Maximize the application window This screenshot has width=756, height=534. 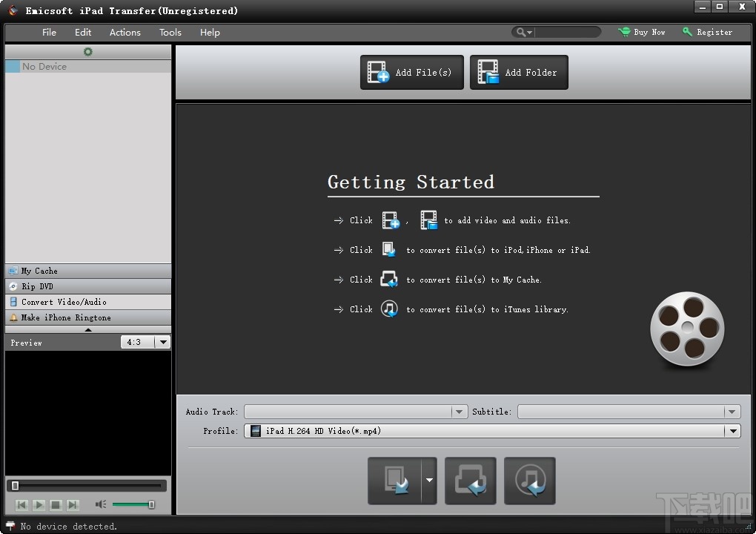click(720, 7)
